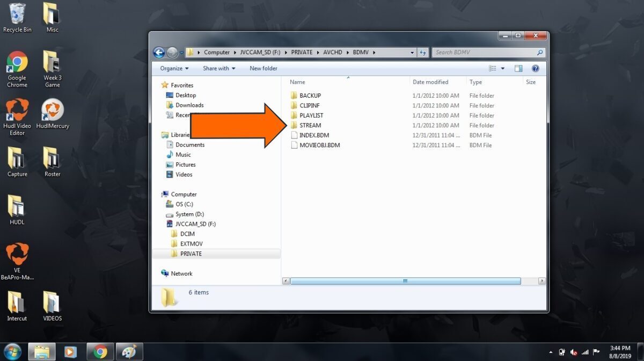Viewport: 644px width, 361px height.
Task: Launch VE BeAPro-Ma shortcut on desktop
Action: pos(17,262)
